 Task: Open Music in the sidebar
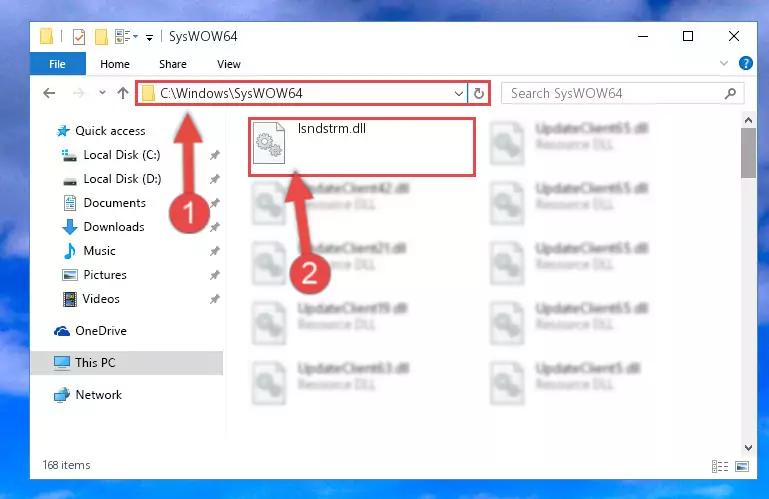coord(99,251)
